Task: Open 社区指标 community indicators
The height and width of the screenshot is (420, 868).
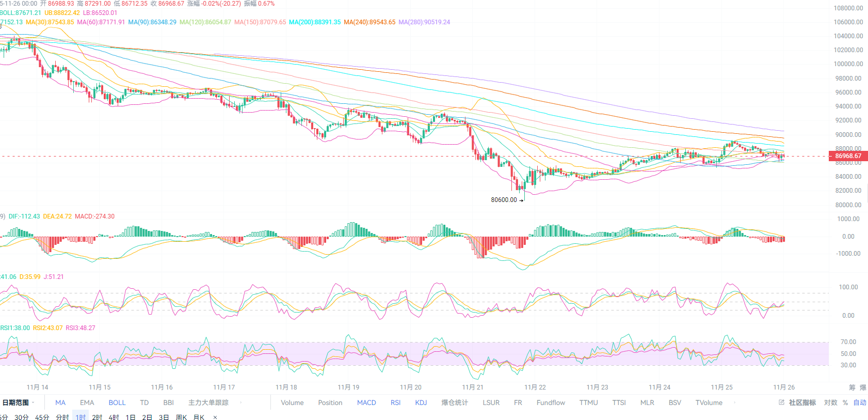Action: (x=802, y=402)
